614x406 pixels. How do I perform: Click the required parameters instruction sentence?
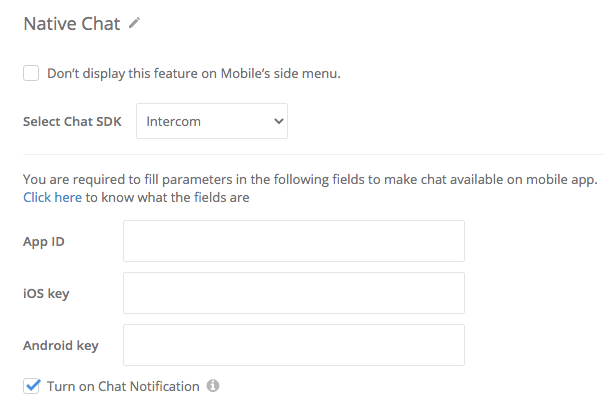tap(310, 179)
